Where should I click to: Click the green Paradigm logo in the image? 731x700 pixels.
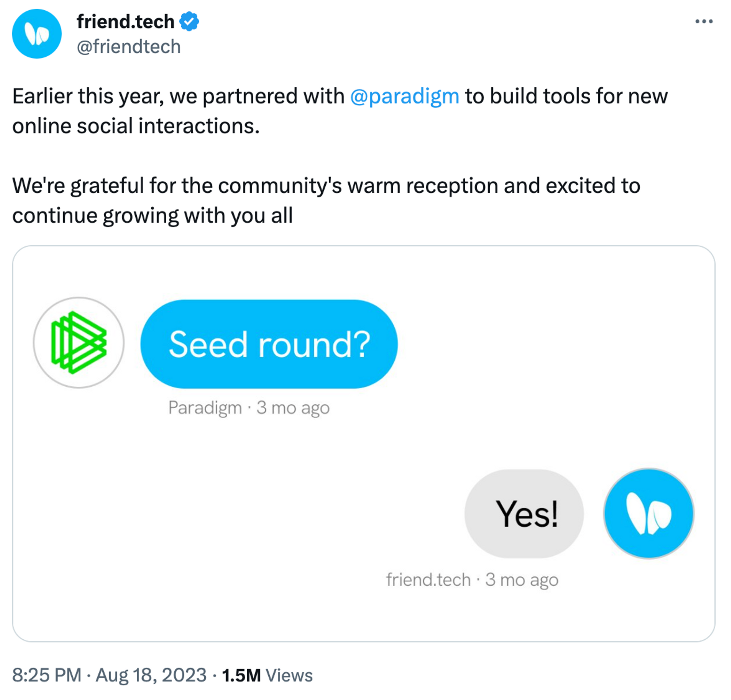point(79,343)
